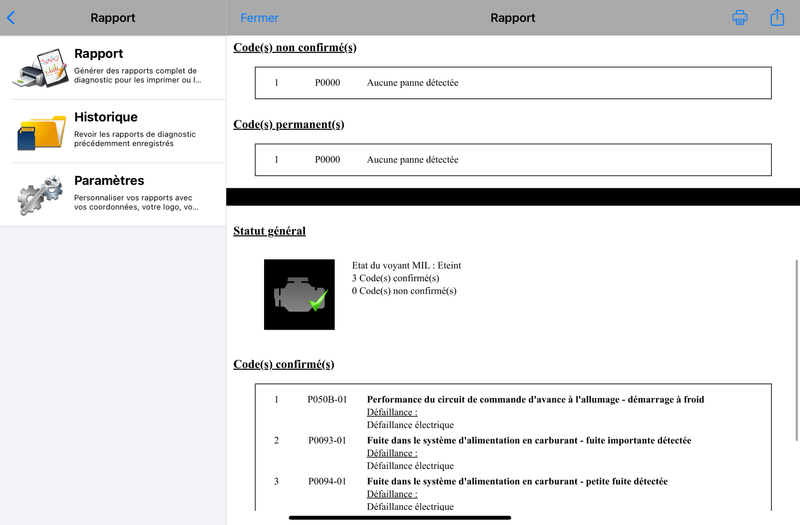
Task: Select the P050B-01 confirmed code row
Action: pos(513,412)
